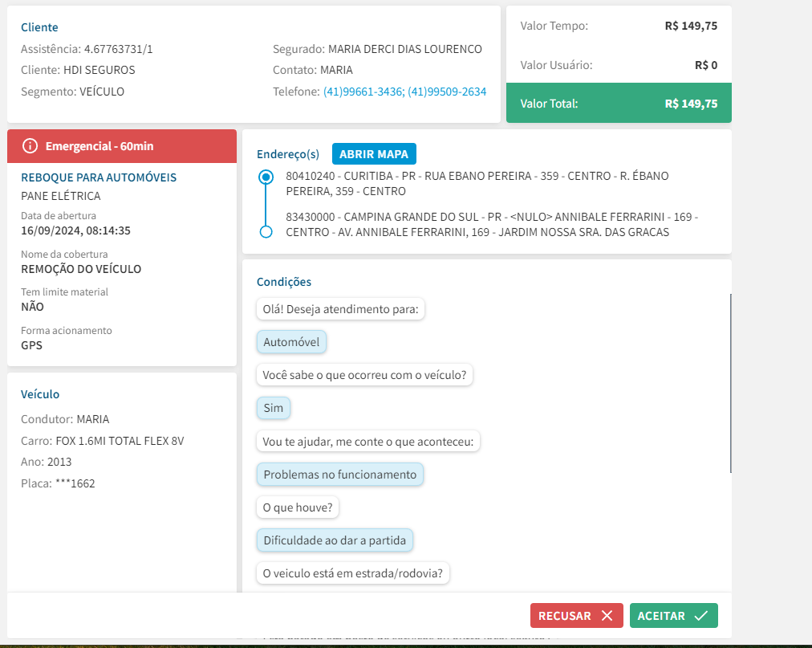The image size is (812, 648).
Task: Click the Sim answer bubble
Action: [274, 408]
